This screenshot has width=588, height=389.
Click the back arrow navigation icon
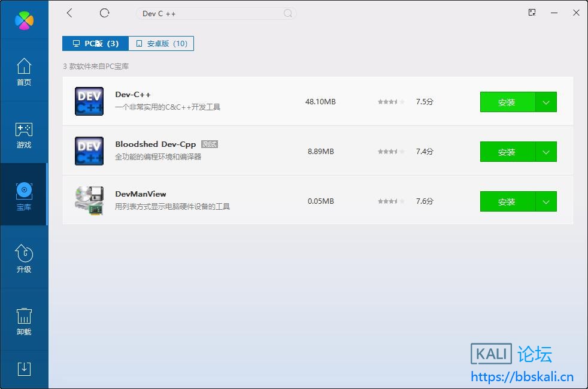[x=69, y=13]
